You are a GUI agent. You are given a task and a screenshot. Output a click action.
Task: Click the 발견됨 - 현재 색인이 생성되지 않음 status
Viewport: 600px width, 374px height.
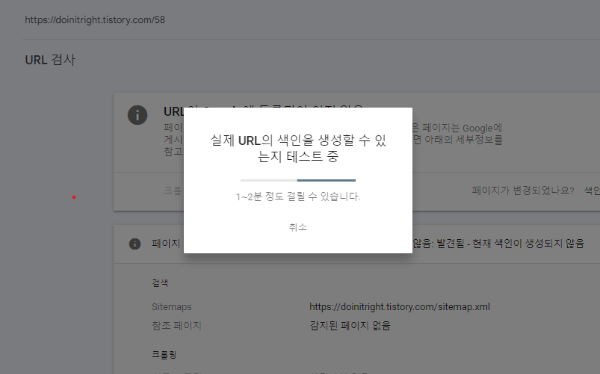point(510,243)
